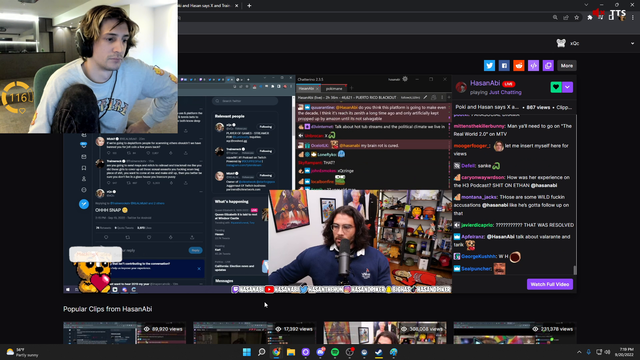640x360 pixels.
Task: Open the Chrome extensions puzzle icon
Action: pos(590,18)
